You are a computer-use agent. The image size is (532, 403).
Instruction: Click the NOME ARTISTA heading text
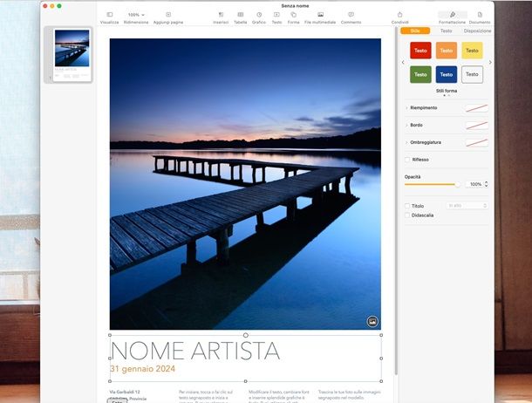pyautogui.click(x=195, y=351)
